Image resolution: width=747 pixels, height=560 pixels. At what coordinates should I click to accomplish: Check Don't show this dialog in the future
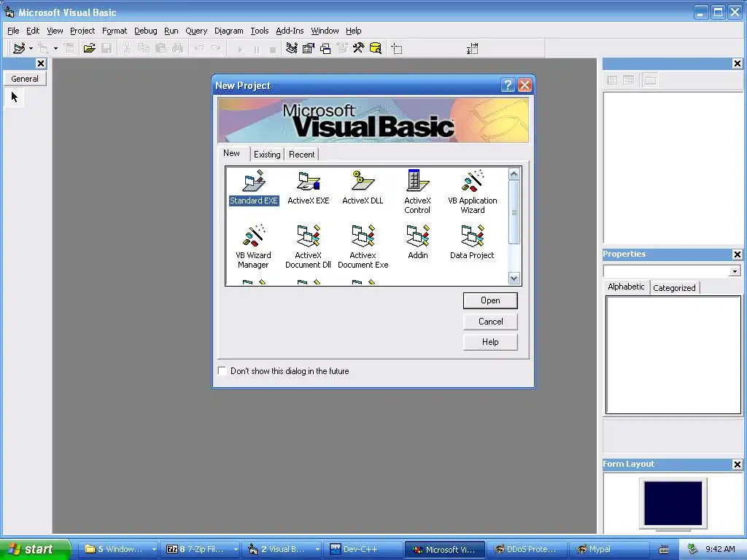pyautogui.click(x=222, y=370)
